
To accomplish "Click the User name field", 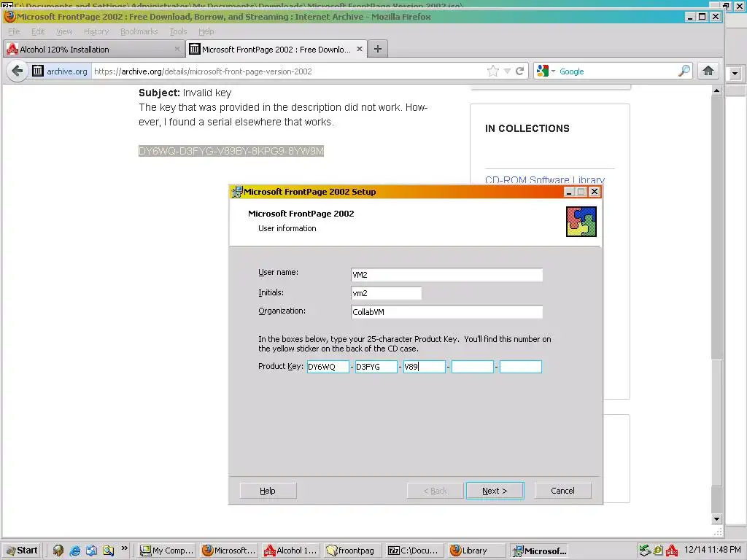I will tap(447, 275).
